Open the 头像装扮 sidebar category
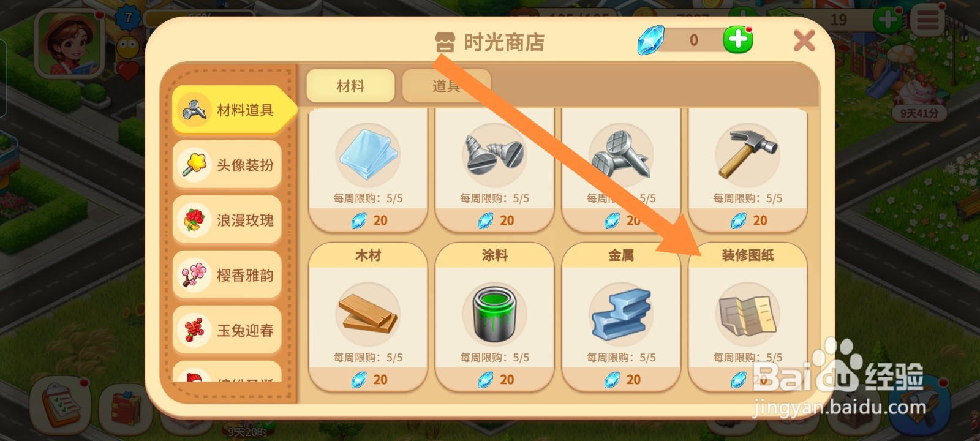This screenshot has width=980, height=441. pos(227,165)
